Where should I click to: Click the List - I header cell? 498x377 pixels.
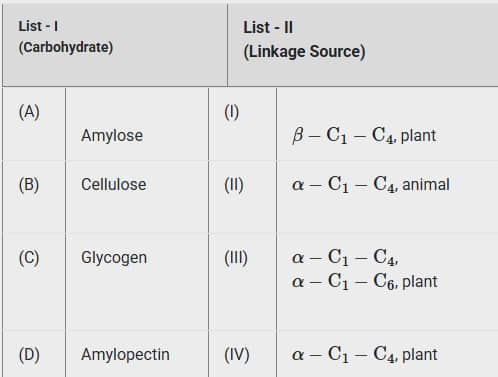[x=115, y=45]
